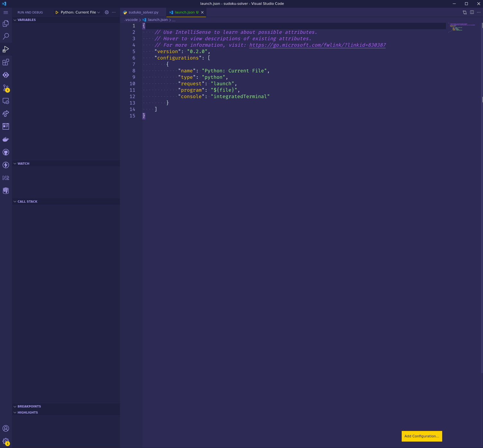Image resolution: width=483 pixels, height=448 pixels.
Task: Open the Docker view
Action: (5, 139)
